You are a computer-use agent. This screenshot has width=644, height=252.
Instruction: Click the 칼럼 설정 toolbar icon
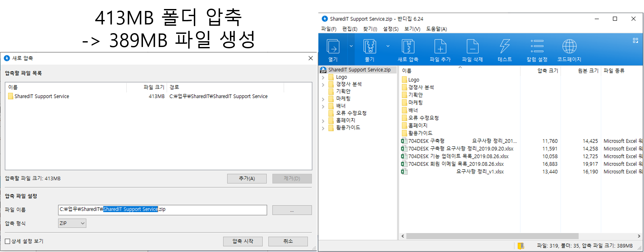[537, 47]
